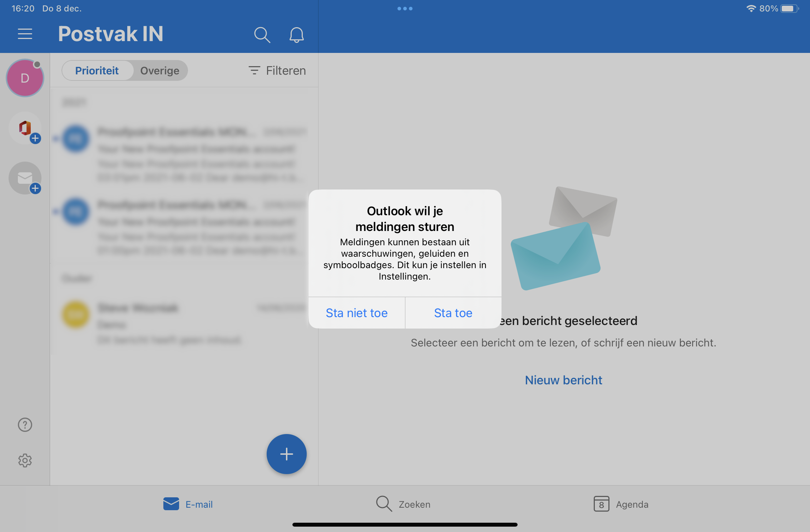Tap the three-dot multitasking indicator
The image size is (810, 532).
click(405, 9)
